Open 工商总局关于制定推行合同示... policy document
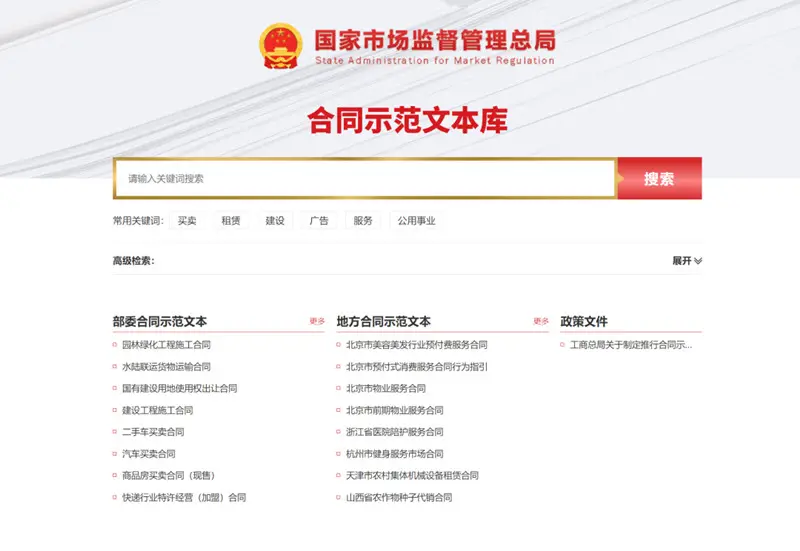This screenshot has height=551, width=800. point(631,345)
